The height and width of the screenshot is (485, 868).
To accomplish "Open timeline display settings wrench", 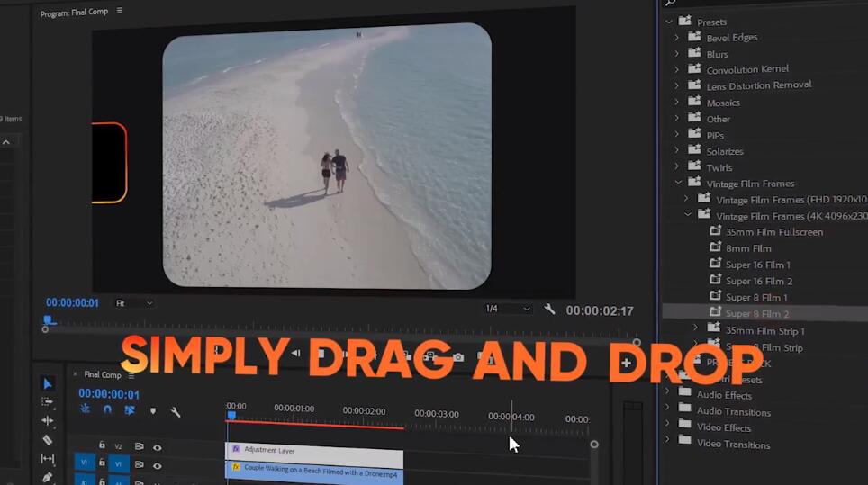I will (176, 412).
